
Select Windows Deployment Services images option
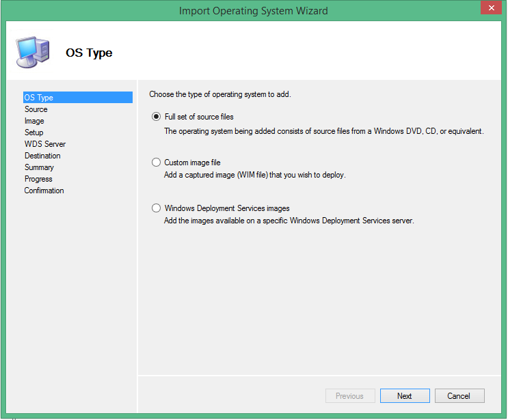pyautogui.click(x=157, y=208)
